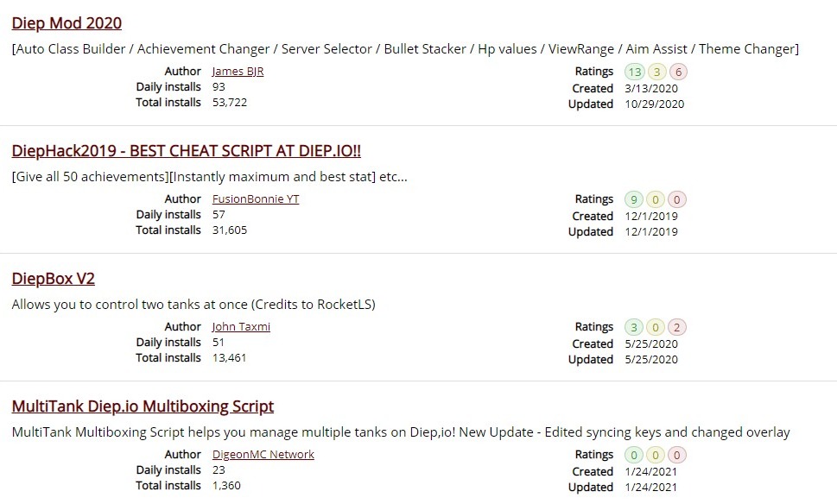The width and height of the screenshot is (837, 504).
Task: Click DiepBox V2 yellow OK rating badge
Action: tap(656, 328)
